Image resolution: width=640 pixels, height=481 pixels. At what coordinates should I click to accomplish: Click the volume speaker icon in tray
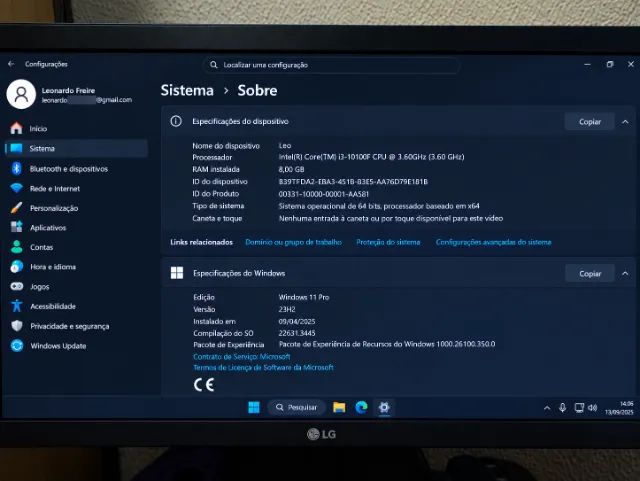pos(593,408)
